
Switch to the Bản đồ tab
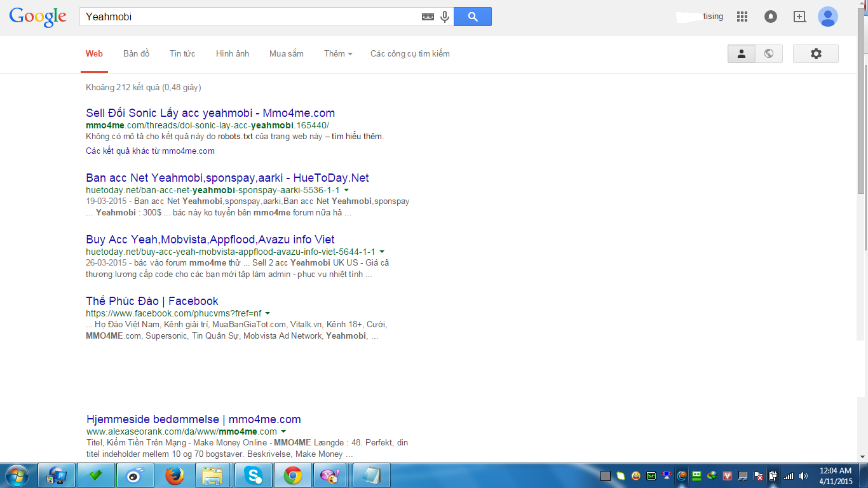coord(137,54)
